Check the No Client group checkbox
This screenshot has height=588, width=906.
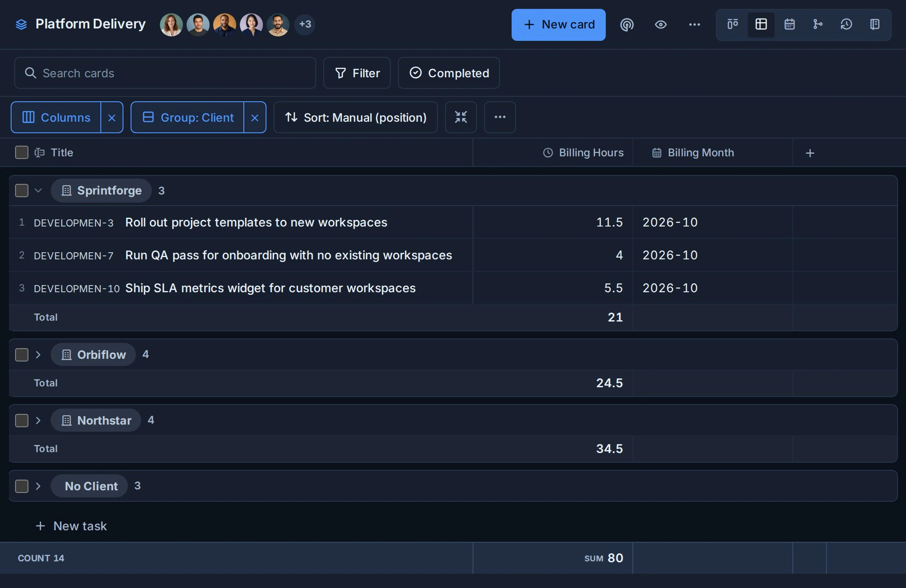tap(22, 486)
